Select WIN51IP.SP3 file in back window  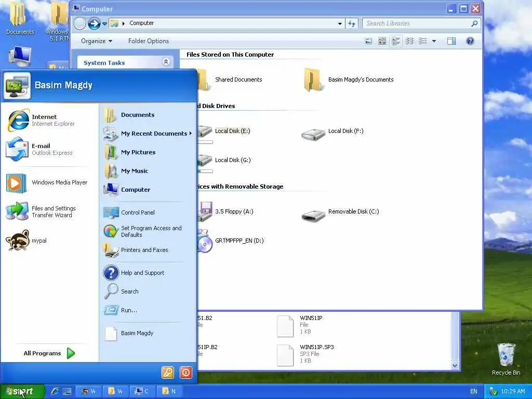[x=305, y=354]
